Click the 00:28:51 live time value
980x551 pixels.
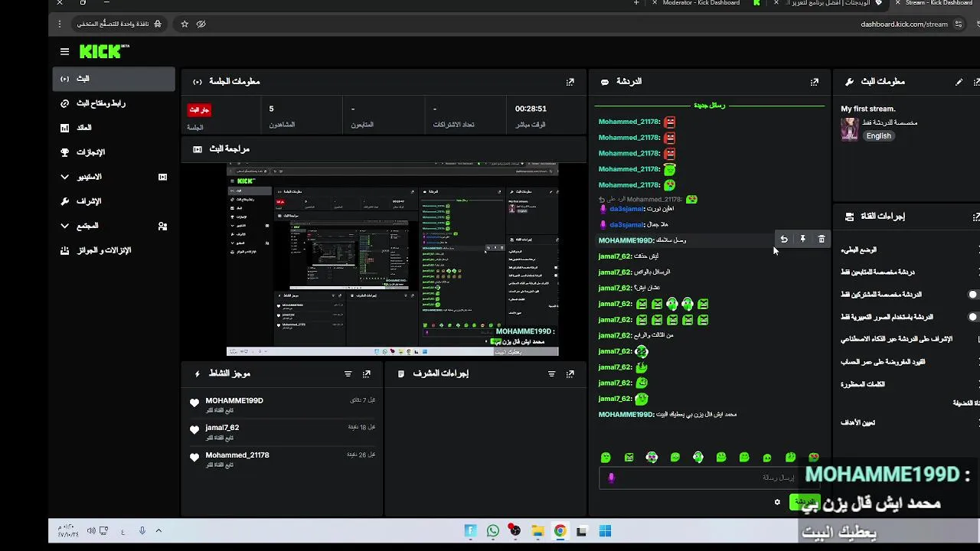tap(531, 109)
